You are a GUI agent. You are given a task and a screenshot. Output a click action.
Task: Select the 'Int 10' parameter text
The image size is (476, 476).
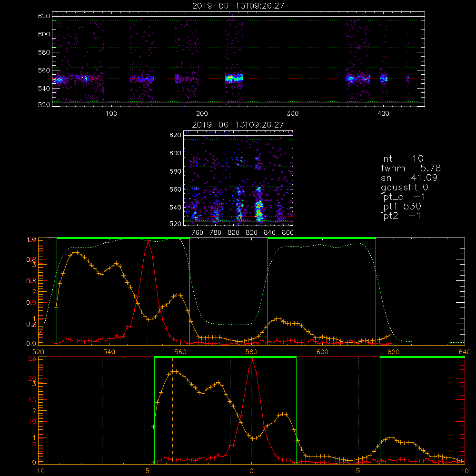pos(402,159)
